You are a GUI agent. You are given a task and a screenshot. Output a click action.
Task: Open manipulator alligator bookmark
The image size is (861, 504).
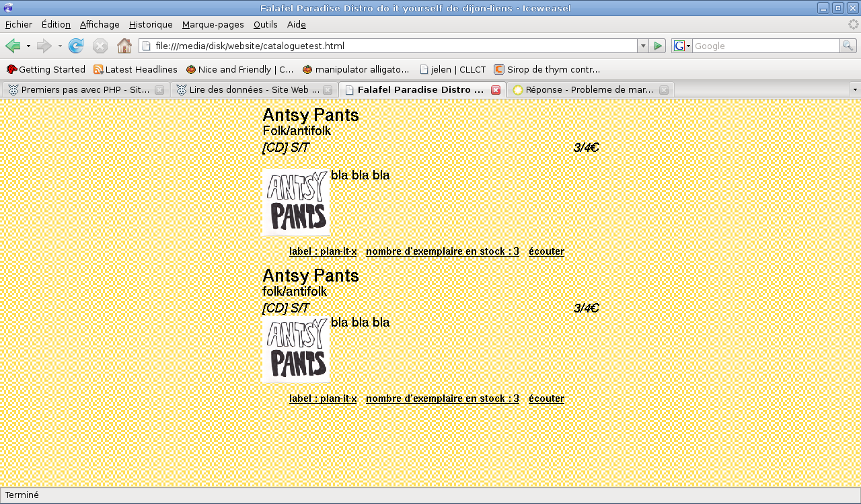click(x=356, y=69)
